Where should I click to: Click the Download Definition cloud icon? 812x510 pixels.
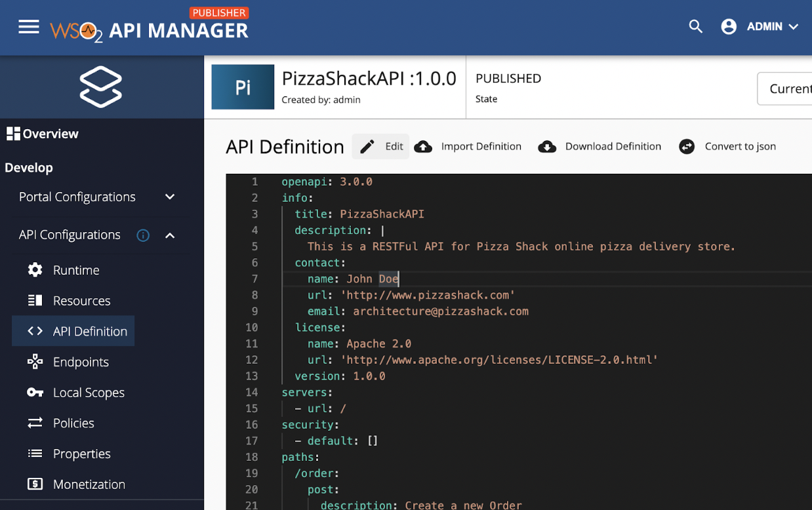click(547, 146)
